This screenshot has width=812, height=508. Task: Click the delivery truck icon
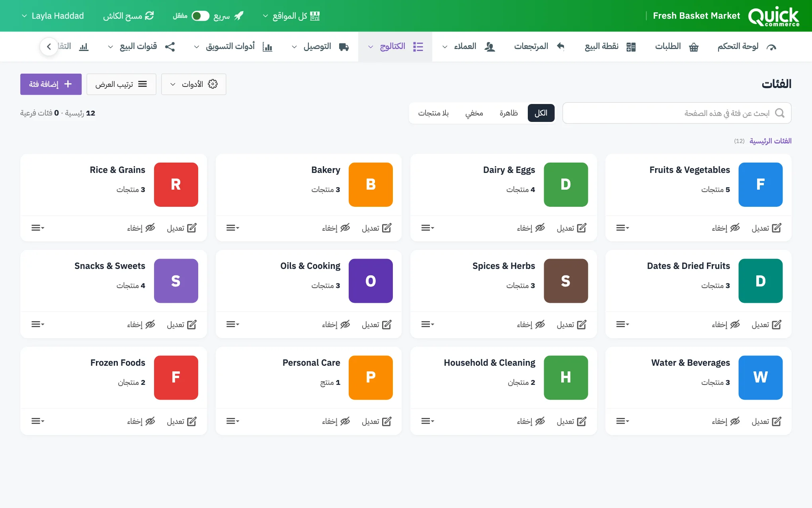coord(344,47)
